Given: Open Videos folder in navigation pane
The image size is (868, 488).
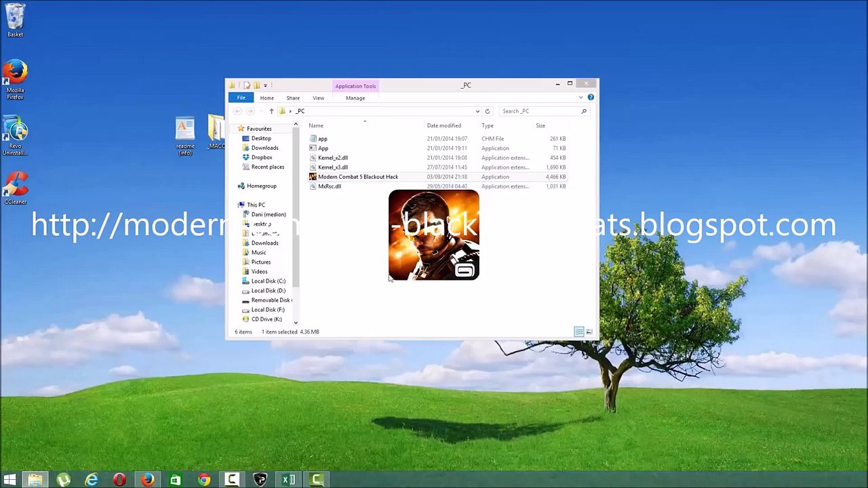Looking at the screenshot, I should (259, 271).
